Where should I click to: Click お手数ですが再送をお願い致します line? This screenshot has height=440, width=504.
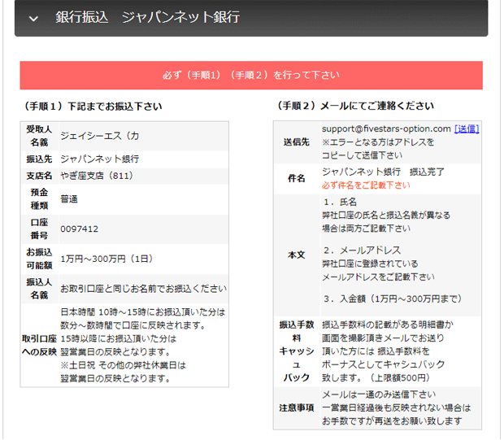(x=392, y=420)
